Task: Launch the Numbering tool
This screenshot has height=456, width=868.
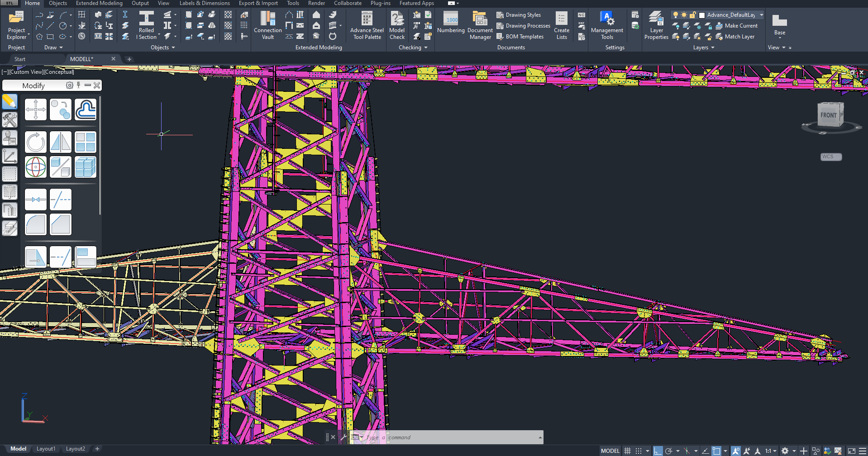Action: (451, 23)
